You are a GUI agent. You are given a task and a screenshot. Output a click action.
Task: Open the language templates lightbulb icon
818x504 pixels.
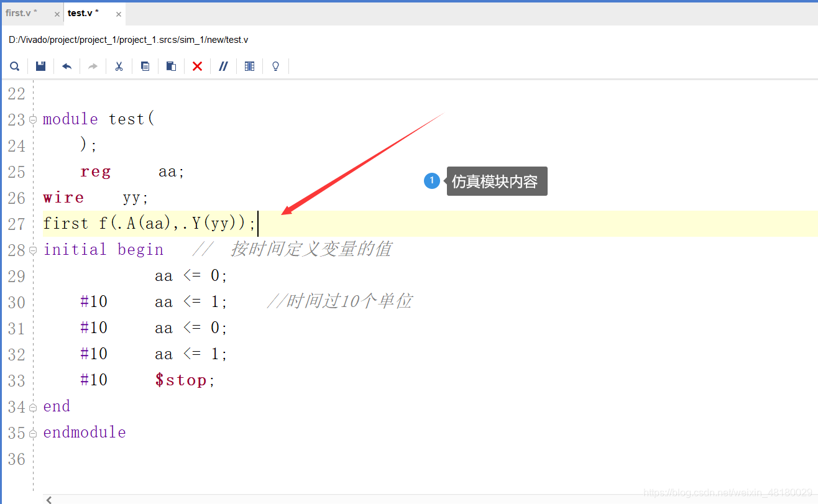tap(276, 66)
